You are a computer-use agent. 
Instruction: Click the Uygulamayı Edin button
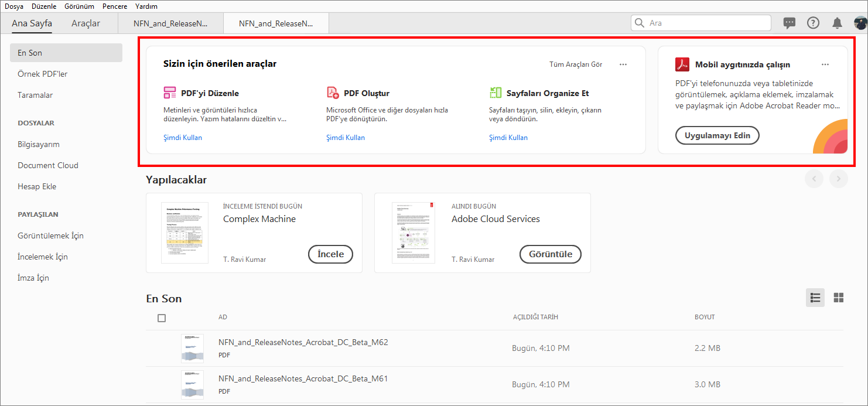point(717,135)
